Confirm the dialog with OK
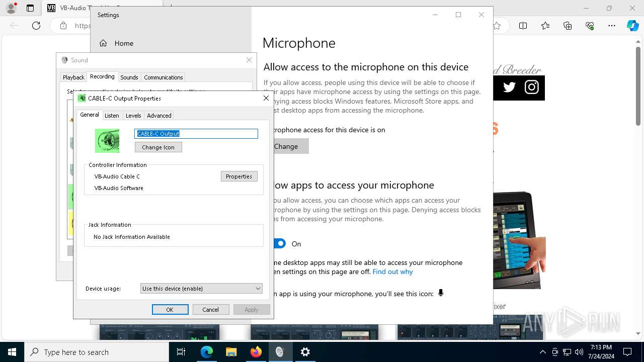Screen dimensions: 644x362 [x=170, y=310]
